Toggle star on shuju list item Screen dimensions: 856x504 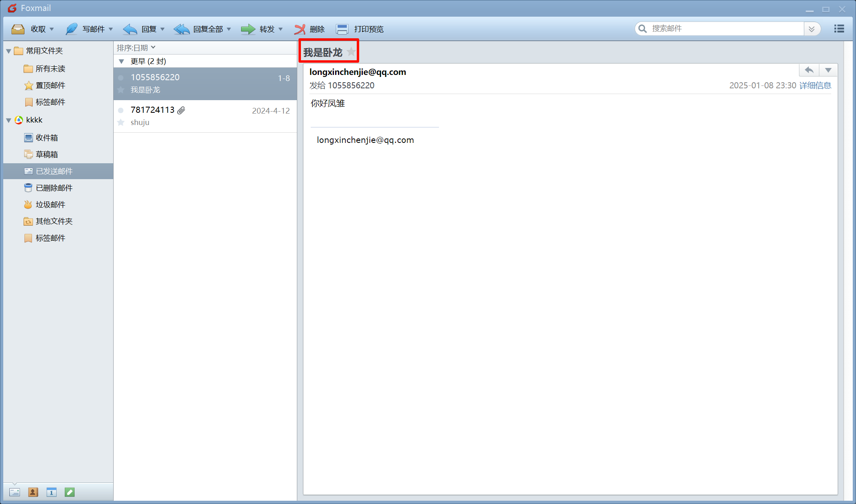click(x=121, y=122)
